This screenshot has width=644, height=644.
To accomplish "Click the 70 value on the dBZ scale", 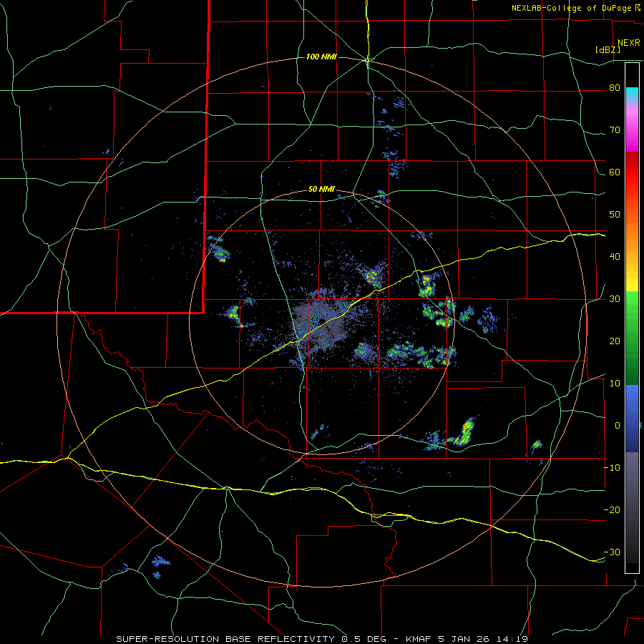I will click(615, 130).
